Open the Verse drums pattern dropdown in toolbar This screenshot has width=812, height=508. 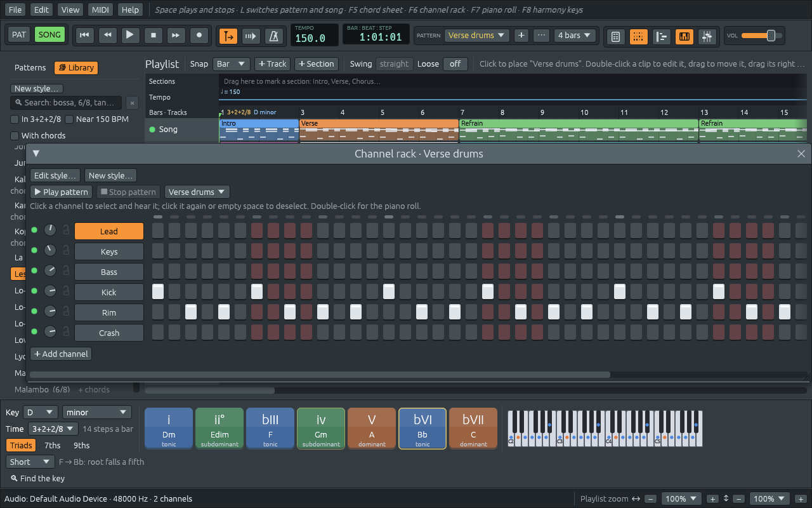tap(476, 36)
